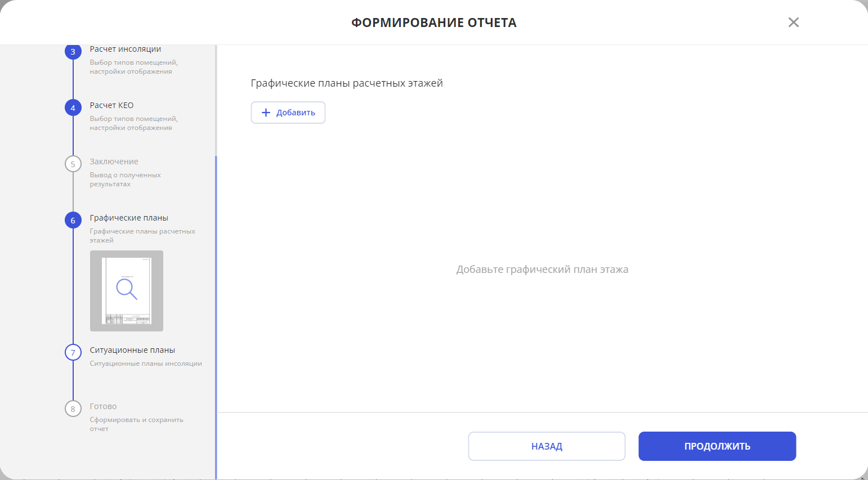Open the Расчет КЕО step
This screenshot has height=480, width=868.
tap(111, 105)
